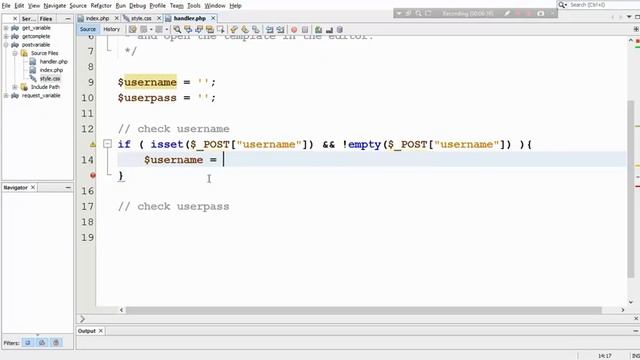Close the Output panel tab

click(101, 331)
